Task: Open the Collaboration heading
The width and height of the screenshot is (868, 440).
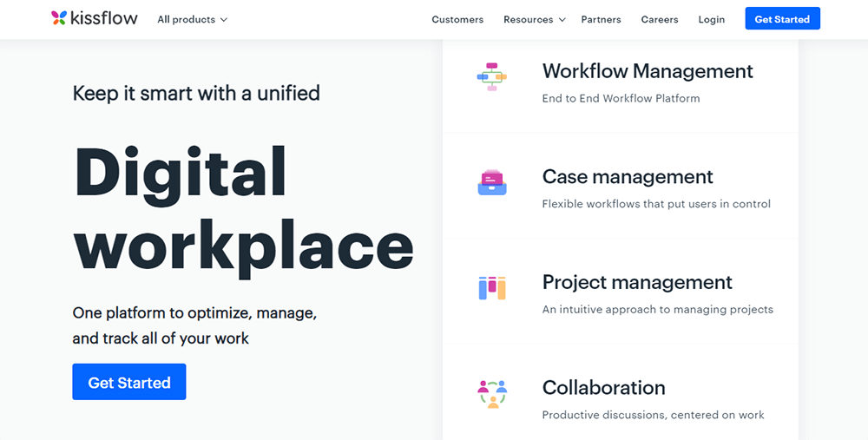Action: click(x=603, y=387)
